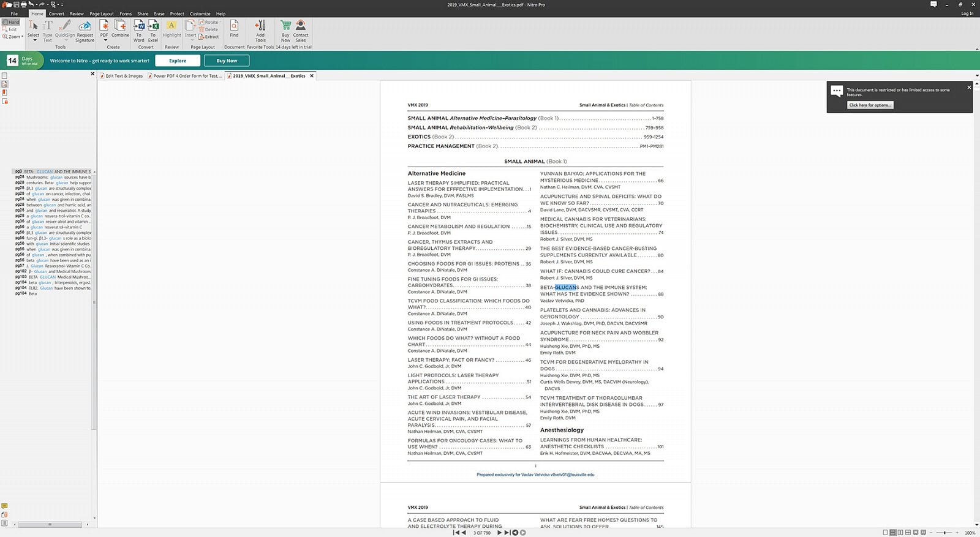Click 'Click here for options...' button
The height and width of the screenshot is (537, 980).
(870, 105)
